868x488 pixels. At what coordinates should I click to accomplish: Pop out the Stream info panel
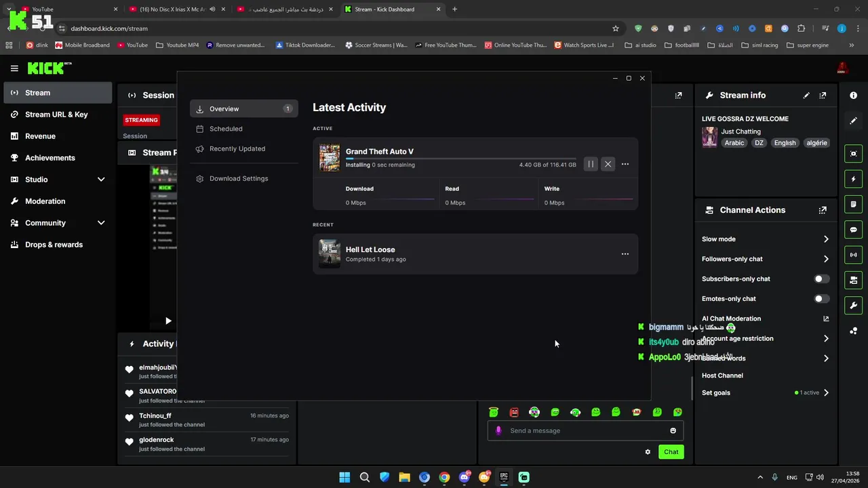coord(823,96)
